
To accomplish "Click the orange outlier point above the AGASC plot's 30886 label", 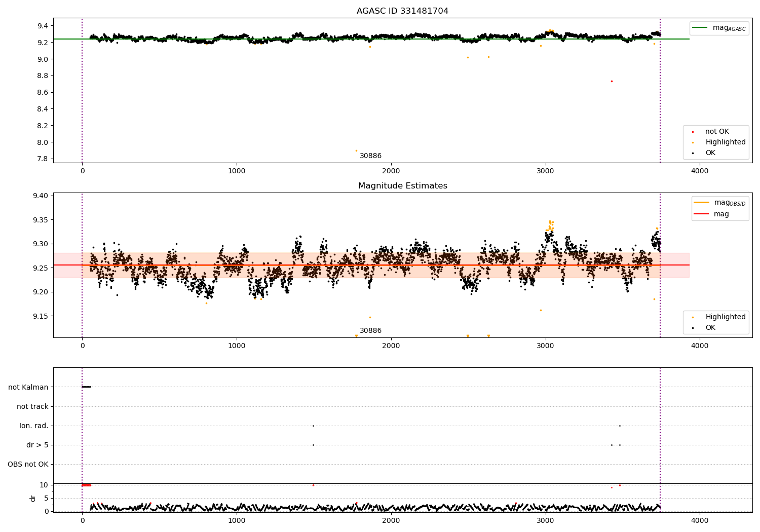I will point(356,150).
